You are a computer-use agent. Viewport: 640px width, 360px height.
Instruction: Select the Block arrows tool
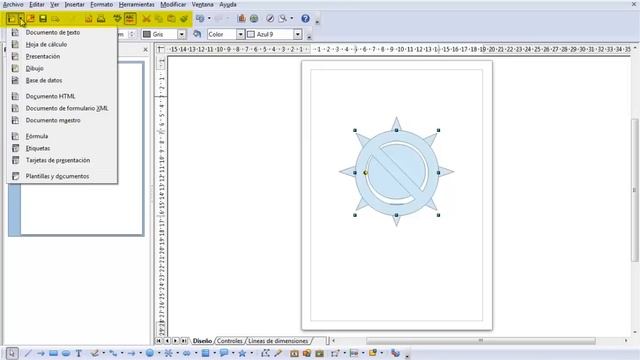(x=187, y=353)
